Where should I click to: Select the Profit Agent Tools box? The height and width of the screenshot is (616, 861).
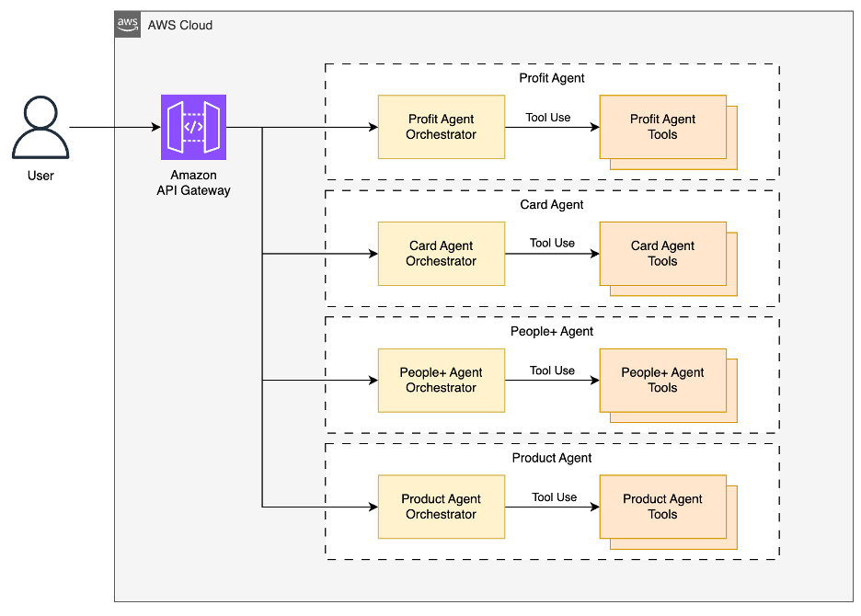coord(663,127)
